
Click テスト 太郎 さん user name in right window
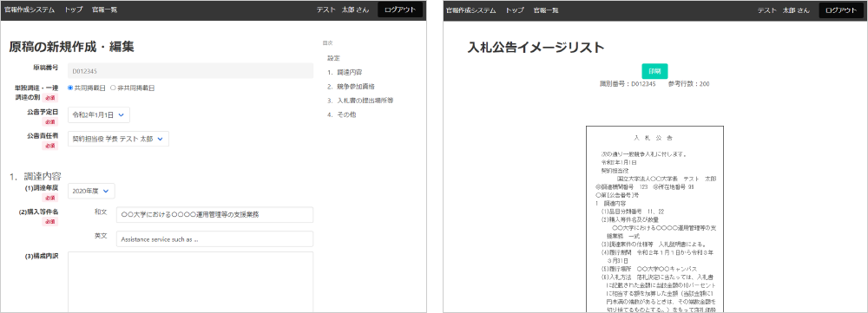[783, 10]
